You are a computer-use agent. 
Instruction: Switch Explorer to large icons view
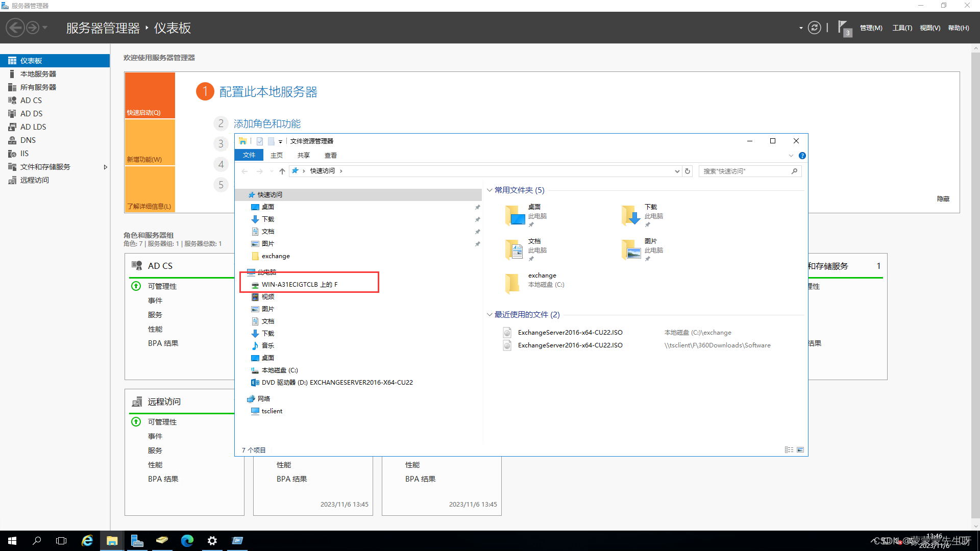[x=800, y=450]
